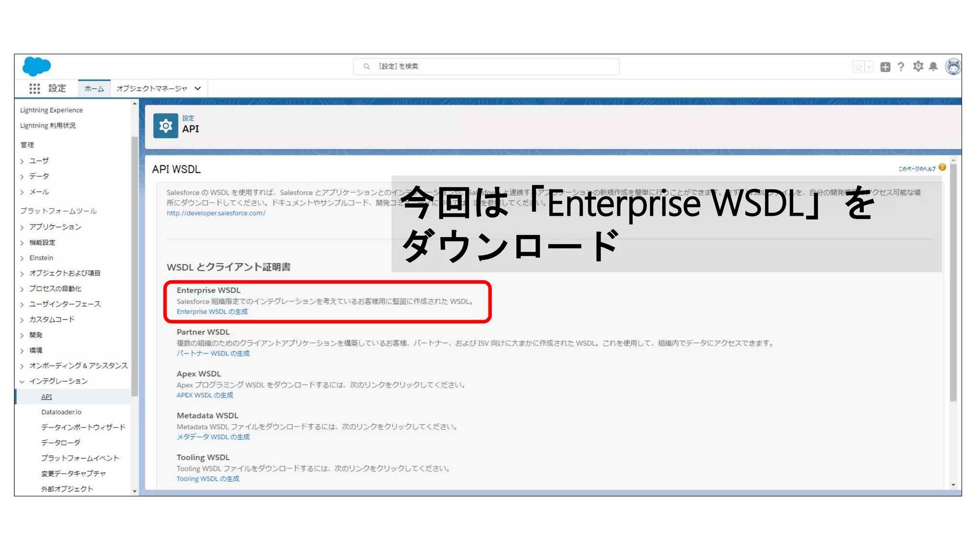Open the オブジェクトマネージャ tab

pyautogui.click(x=152, y=88)
